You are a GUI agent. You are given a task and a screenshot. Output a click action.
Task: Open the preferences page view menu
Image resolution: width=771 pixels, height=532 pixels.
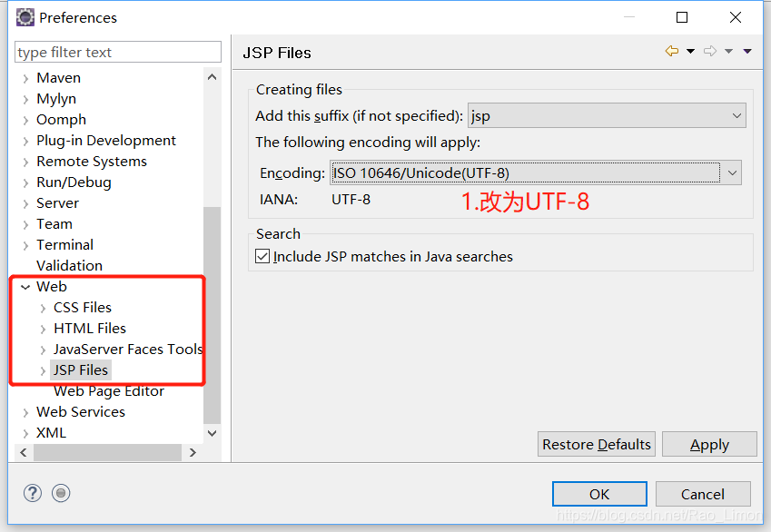pyautogui.click(x=747, y=51)
